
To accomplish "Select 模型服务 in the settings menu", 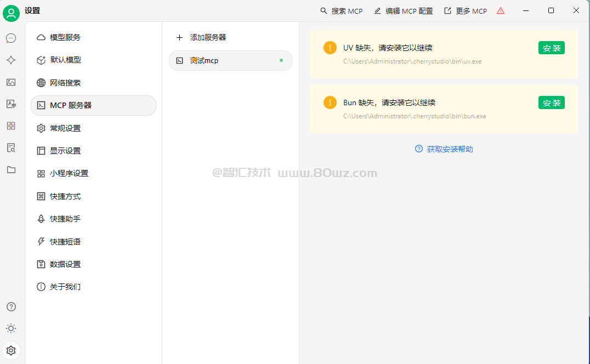I will 65,37.
